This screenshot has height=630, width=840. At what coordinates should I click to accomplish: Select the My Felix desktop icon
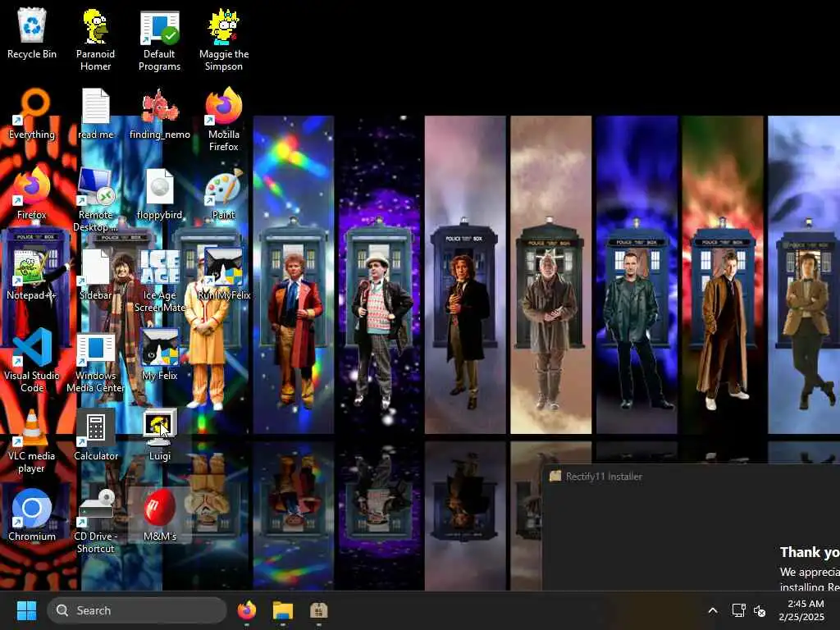160,356
